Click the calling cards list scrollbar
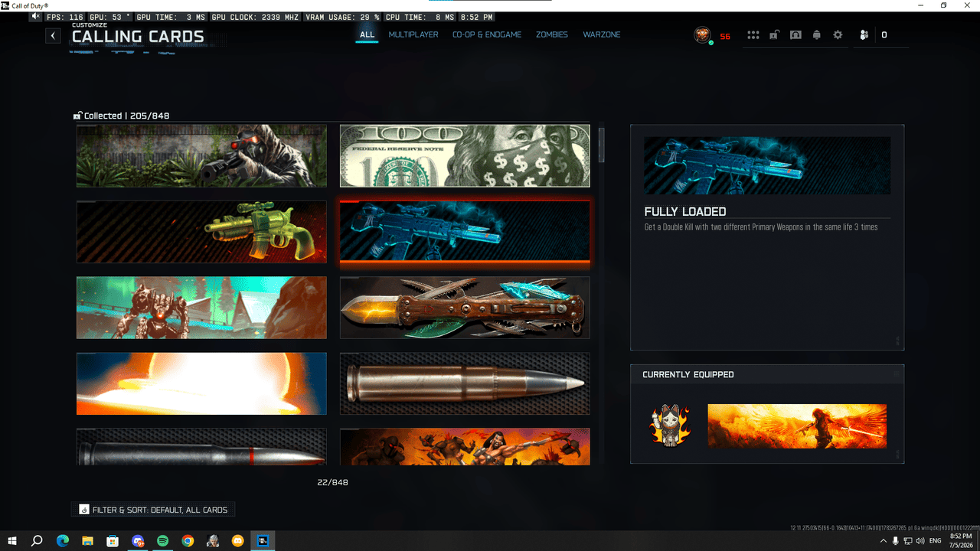 (x=602, y=145)
